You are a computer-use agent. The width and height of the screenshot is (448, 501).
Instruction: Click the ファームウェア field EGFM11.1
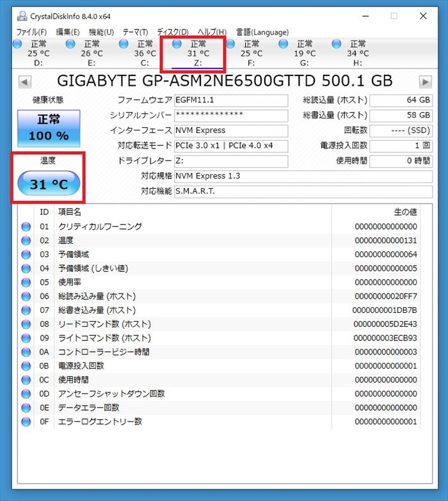point(231,100)
